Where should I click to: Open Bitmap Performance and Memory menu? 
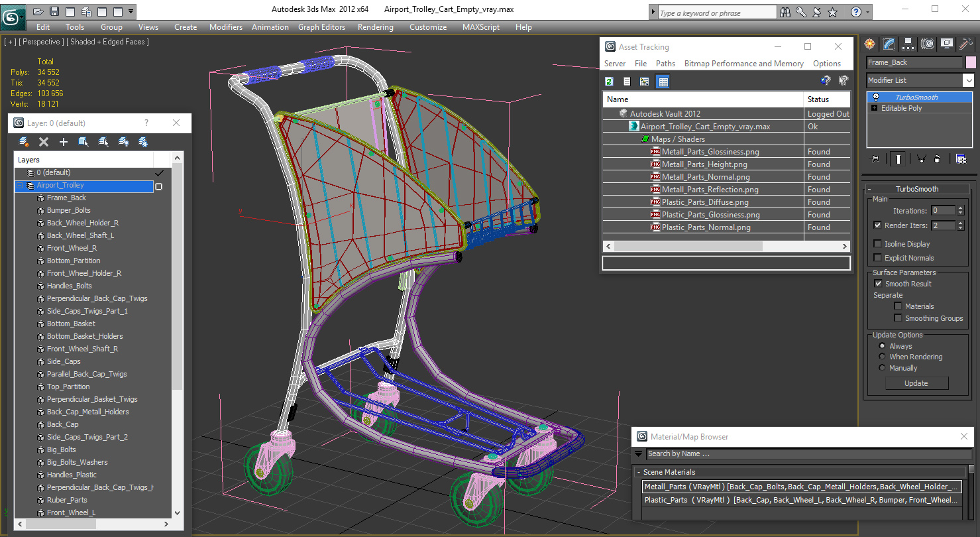click(743, 64)
